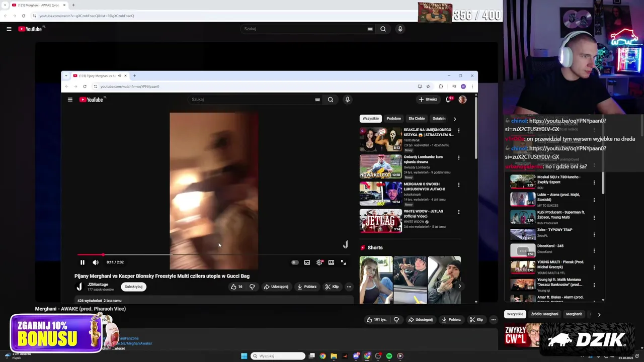
Task: Open Windows Start menu
Action: click(244, 356)
